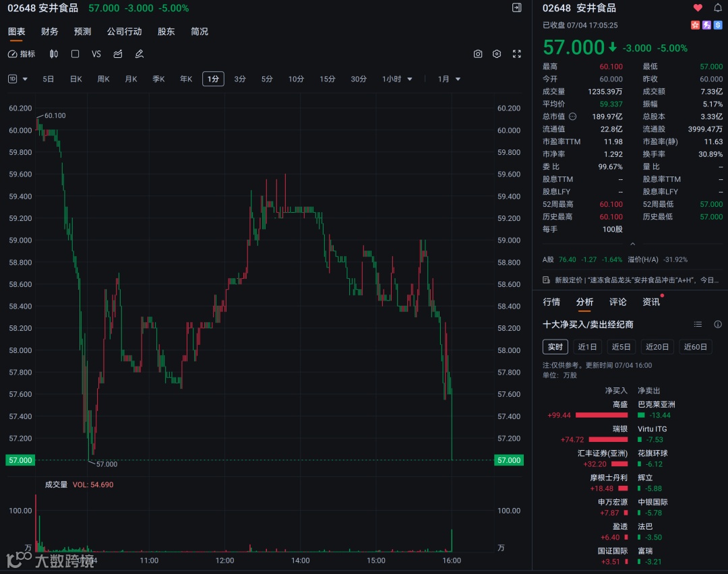The width and height of the screenshot is (728, 574).
Task: Open the price alert bell icon
Action: click(717, 7)
